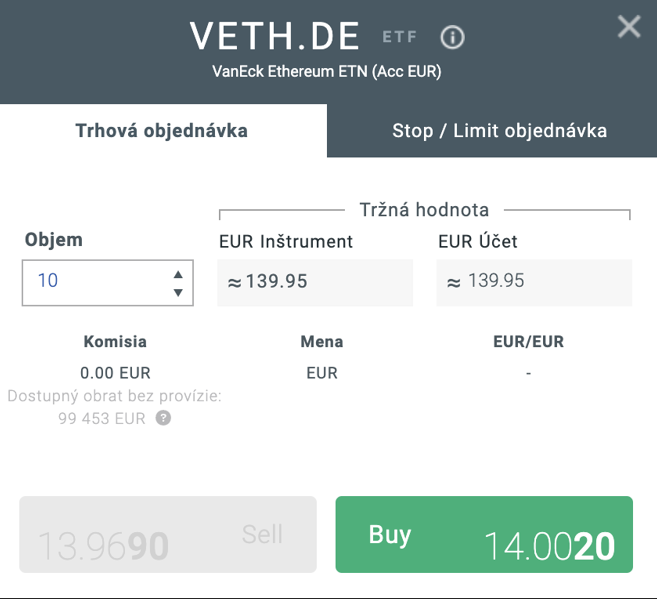The height and width of the screenshot is (599, 657).
Task: Click the Komisia 0.00 EUR value
Action: 114,373
